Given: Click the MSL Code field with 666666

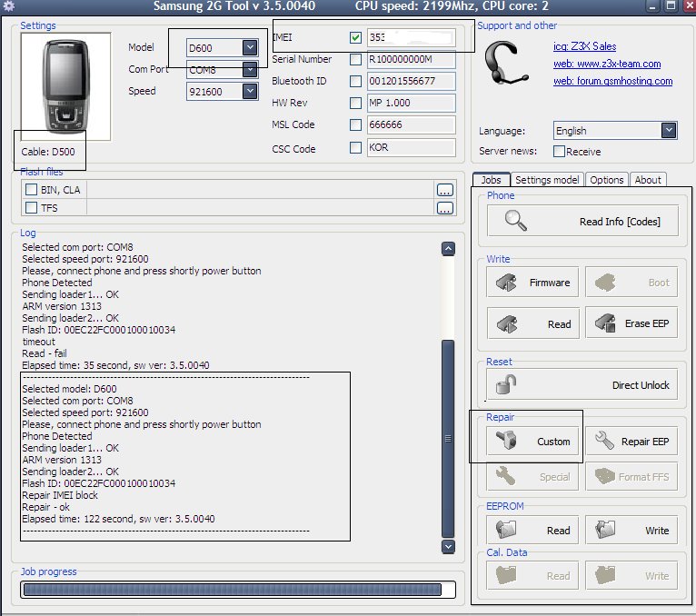Looking at the screenshot, I should (411, 124).
